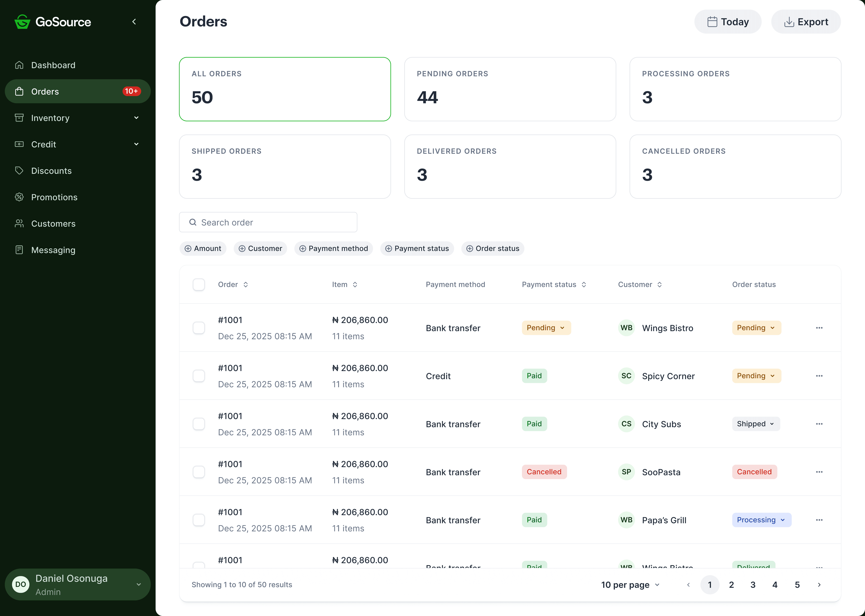Click the Customers people icon
The image size is (865, 616).
(x=19, y=223)
